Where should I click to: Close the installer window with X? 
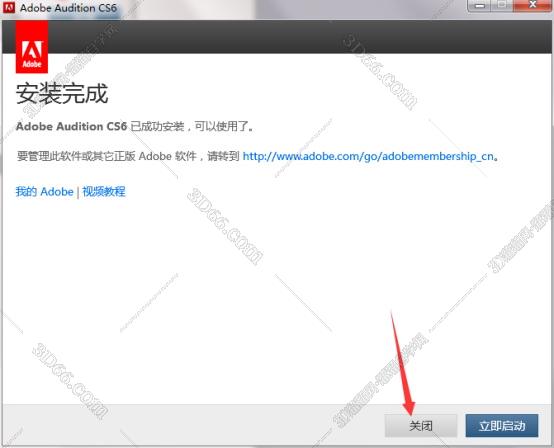(533, 5)
